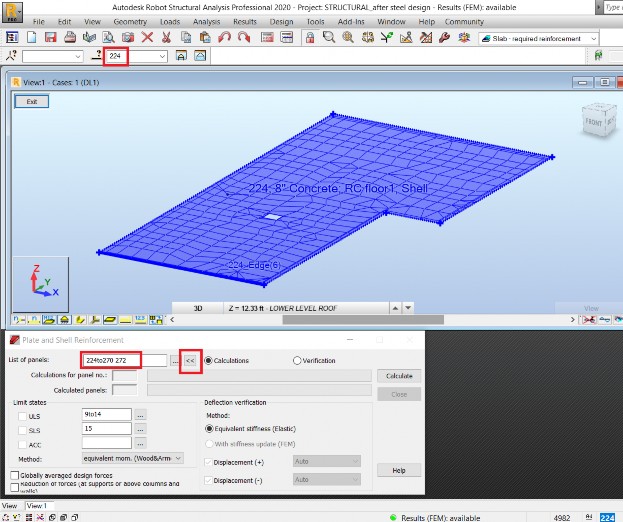623x522 pixels.
Task: Click the Save icon in the toolbar
Action: click(x=50, y=38)
